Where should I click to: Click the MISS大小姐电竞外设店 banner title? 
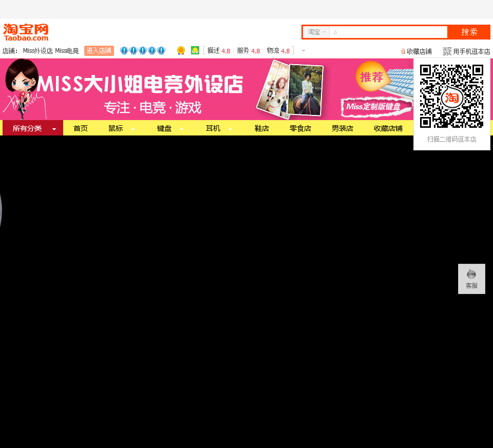click(x=140, y=84)
